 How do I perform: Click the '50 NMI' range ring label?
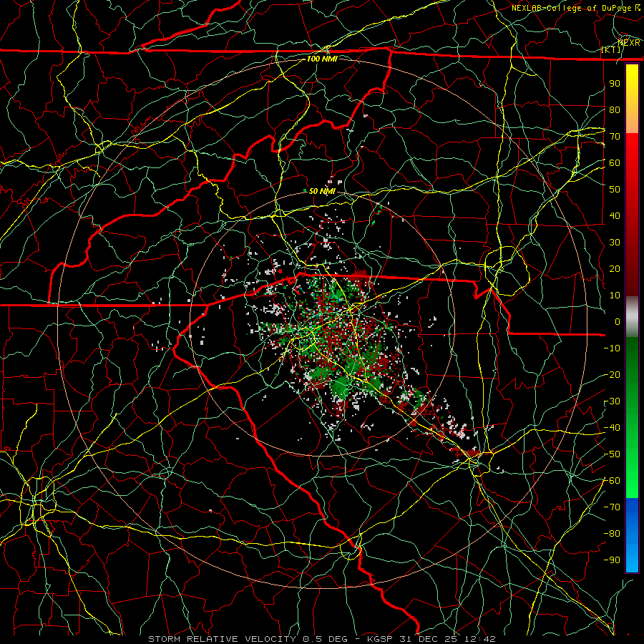click(x=322, y=191)
